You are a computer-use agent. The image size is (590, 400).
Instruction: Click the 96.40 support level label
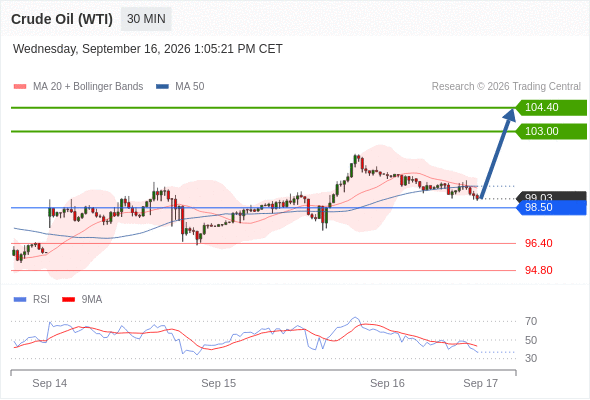[x=538, y=243]
